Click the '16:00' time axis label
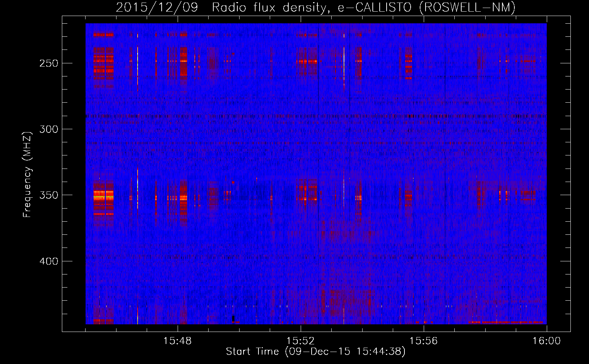The height and width of the screenshot is (364, 589). (547, 341)
